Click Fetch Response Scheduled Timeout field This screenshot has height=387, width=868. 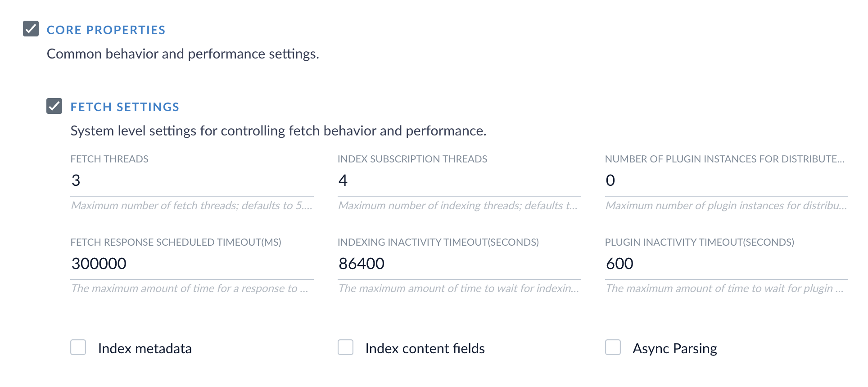click(x=192, y=264)
